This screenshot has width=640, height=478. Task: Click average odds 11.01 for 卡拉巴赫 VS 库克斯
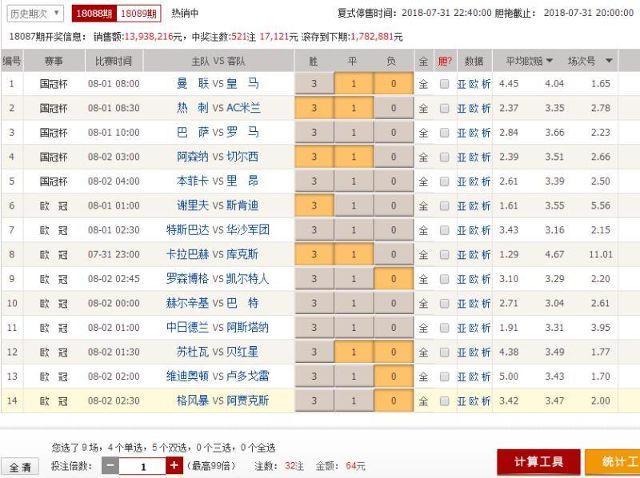pyautogui.click(x=600, y=255)
